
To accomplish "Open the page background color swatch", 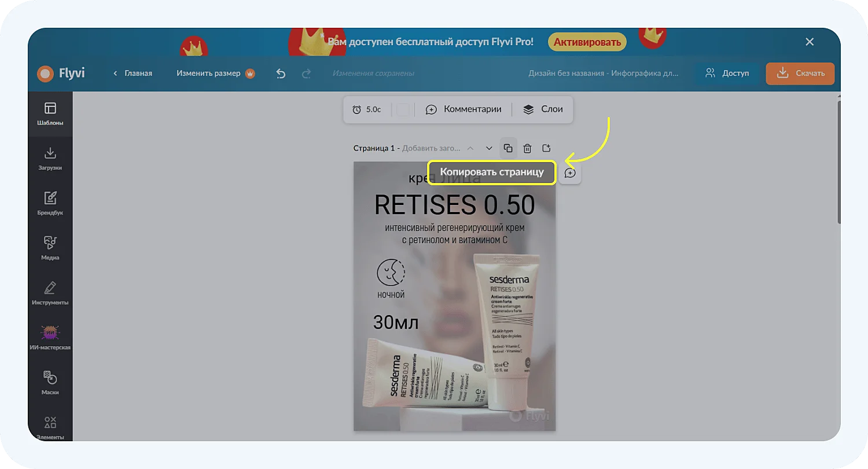I will pyautogui.click(x=403, y=109).
